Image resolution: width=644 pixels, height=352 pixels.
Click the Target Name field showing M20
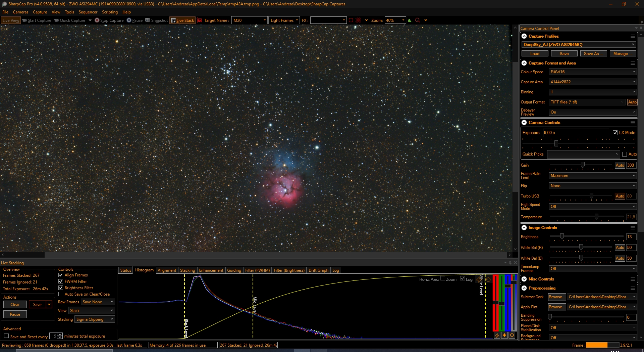point(249,20)
